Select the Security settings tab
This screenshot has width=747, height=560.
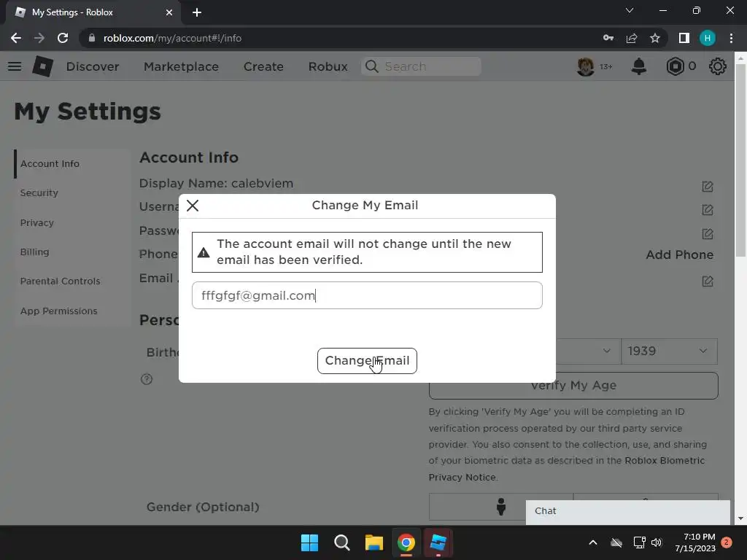point(72,192)
